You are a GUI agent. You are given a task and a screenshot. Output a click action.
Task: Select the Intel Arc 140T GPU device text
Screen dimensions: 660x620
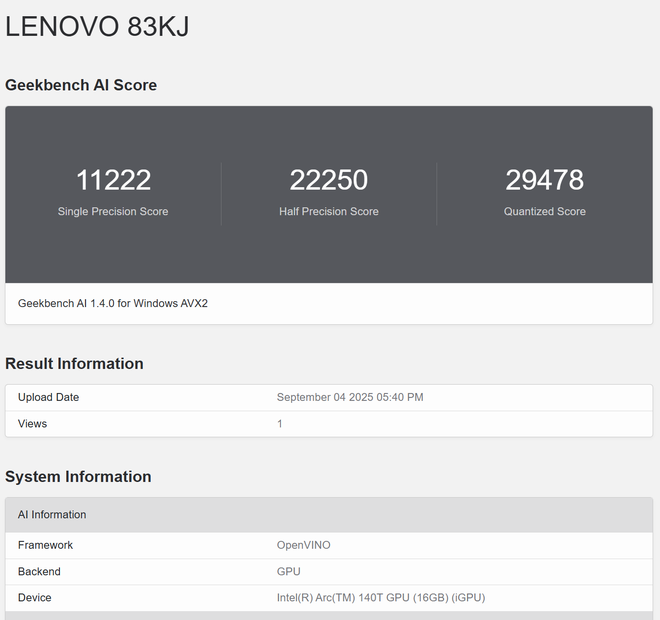pyautogui.click(x=381, y=598)
